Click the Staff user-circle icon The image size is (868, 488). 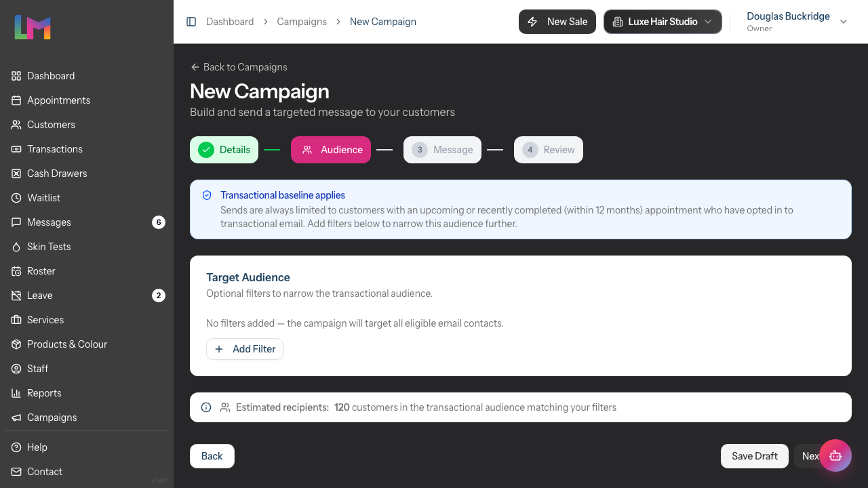[x=16, y=369]
